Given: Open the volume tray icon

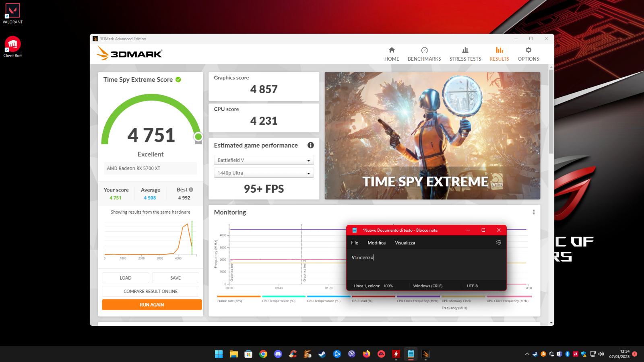Looking at the screenshot, I should [x=601, y=354].
